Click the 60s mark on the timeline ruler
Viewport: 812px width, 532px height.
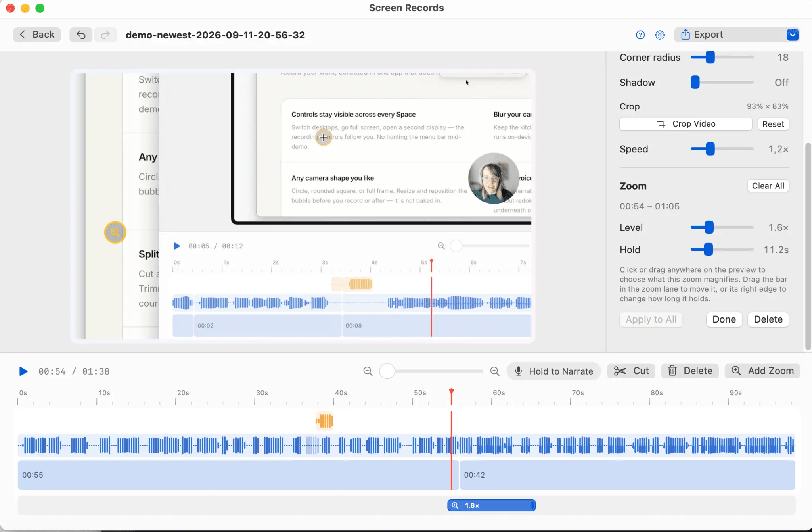[x=498, y=393]
